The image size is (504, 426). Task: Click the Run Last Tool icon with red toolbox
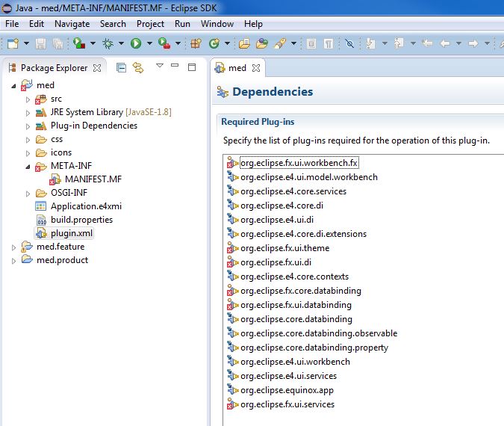point(164,43)
